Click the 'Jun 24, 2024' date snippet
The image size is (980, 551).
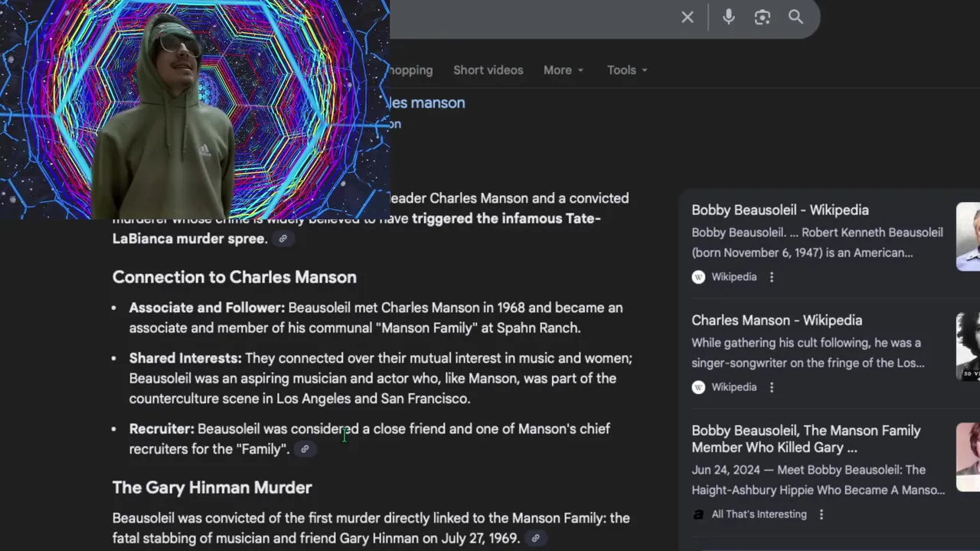[x=725, y=470]
